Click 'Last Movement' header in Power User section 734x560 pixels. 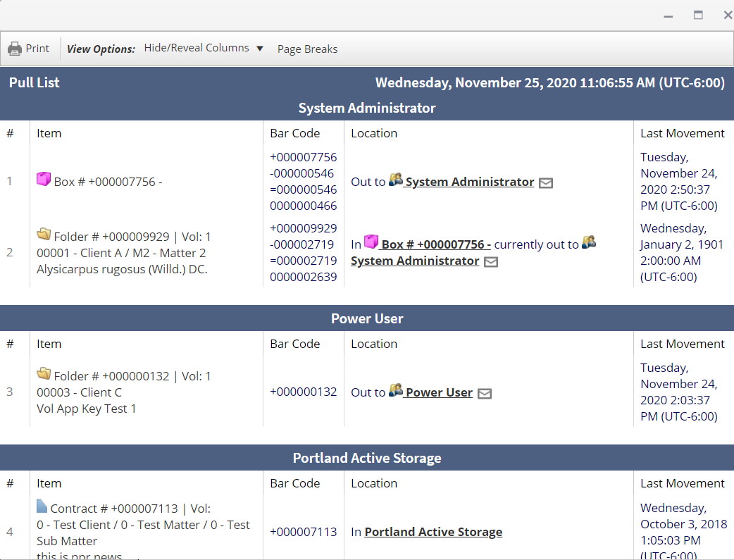683,344
